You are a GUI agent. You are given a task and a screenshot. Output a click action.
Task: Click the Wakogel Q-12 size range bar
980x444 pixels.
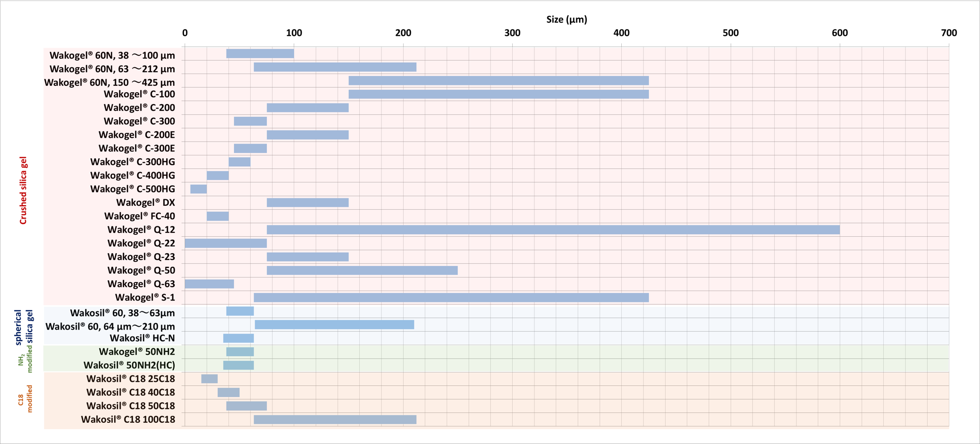click(553, 230)
